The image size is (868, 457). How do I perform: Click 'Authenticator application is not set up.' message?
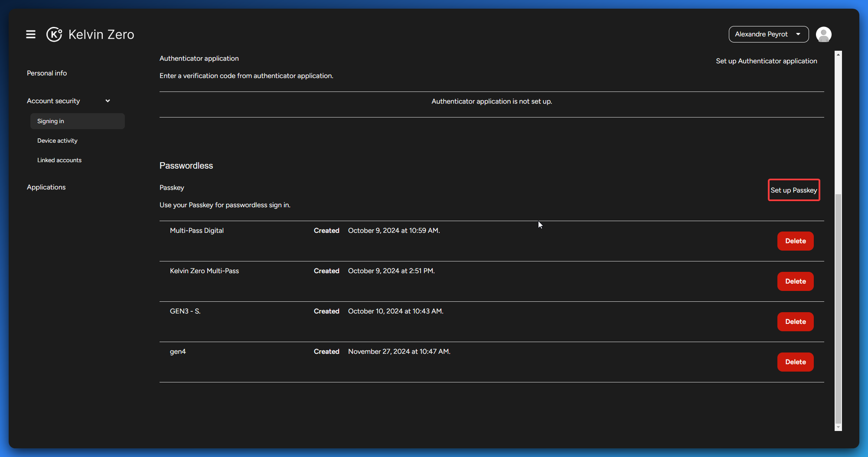pyautogui.click(x=492, y=101)
